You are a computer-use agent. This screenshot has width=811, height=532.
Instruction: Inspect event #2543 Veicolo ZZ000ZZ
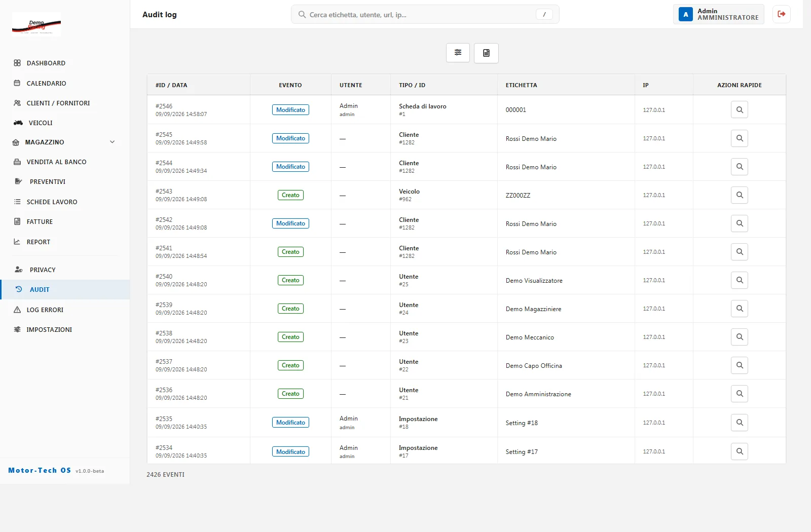tap(740, 195)
